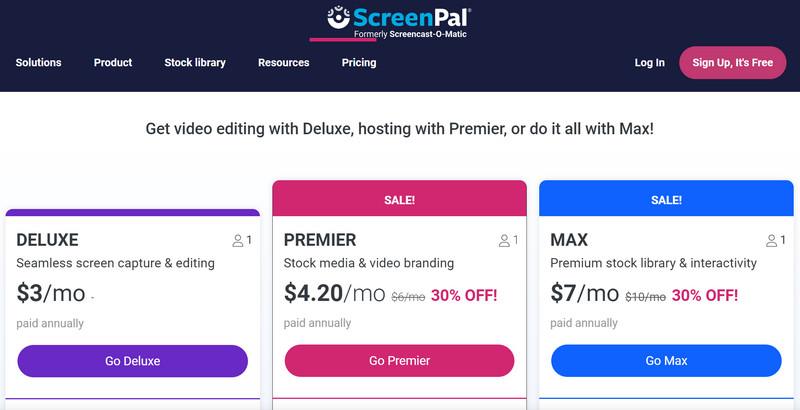Image resolution: width=800 pixels, height=410 pixels.
Task: Click the Log In link
Action: (649, 62)
